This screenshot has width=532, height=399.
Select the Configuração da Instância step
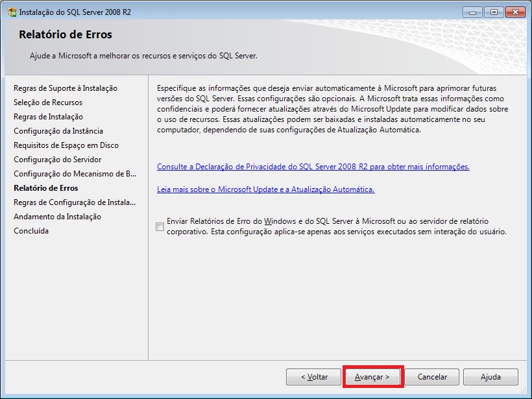(x=58, y=131)
